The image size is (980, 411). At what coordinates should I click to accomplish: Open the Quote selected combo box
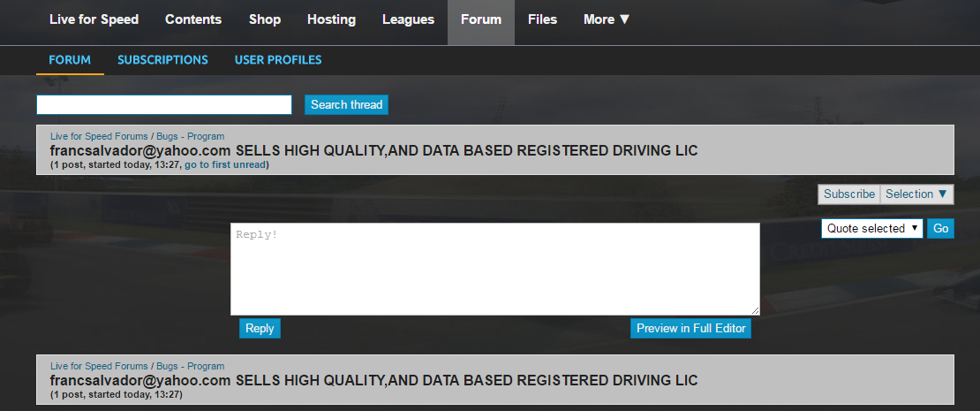(872, 228)
